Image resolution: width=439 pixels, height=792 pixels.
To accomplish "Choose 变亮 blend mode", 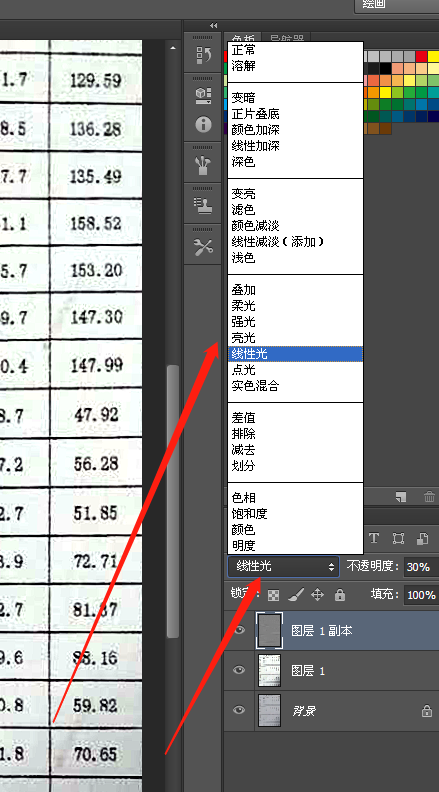I will 296,193.
